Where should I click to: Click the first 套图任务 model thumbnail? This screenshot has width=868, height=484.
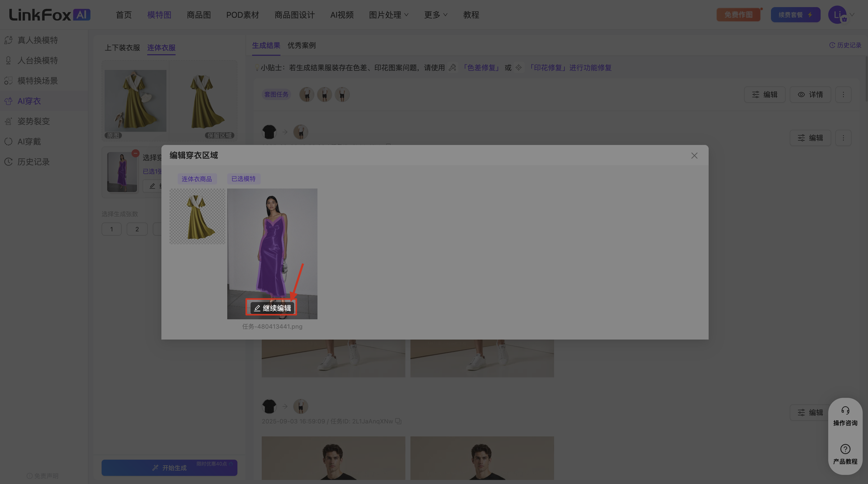point(307,94)
